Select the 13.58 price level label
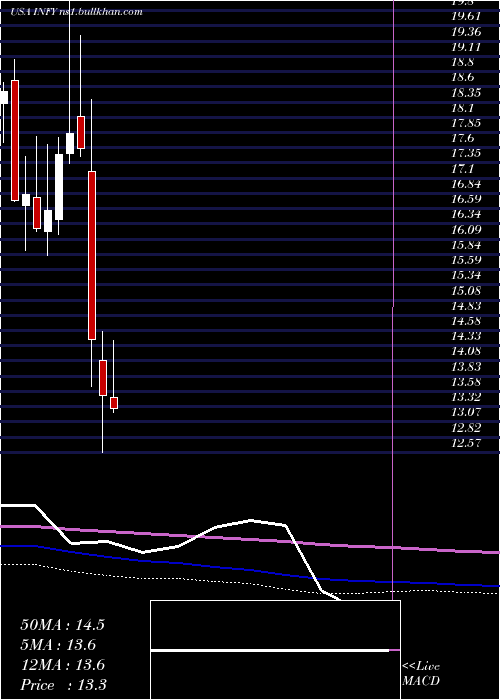Viewport: 500px width, 700px height. pos(466,383)
